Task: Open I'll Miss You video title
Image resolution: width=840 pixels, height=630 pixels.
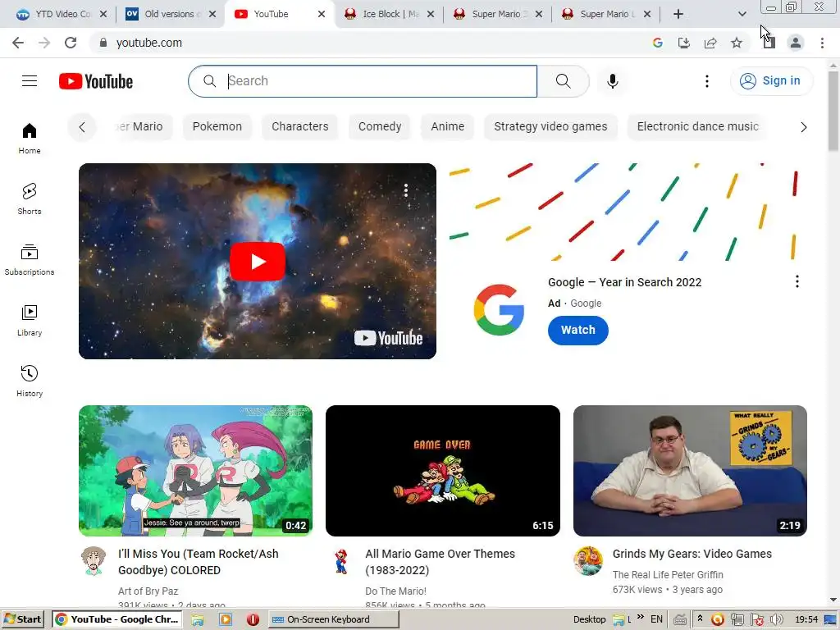Action: pyautogui.click(x=199, y=562)
